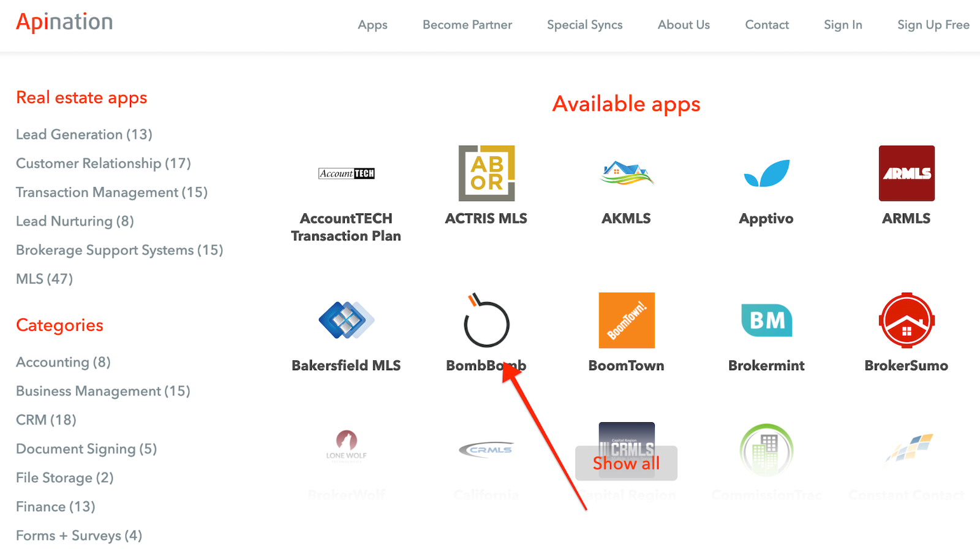Open the red BrokerSumo house icon
The height and width of the screenshot is (554, 980).
[907, 321]
